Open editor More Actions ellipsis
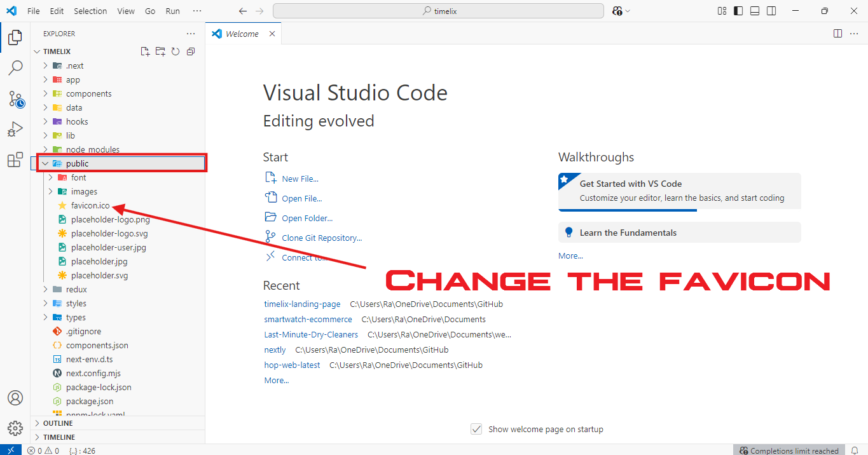 click(854, 34)
